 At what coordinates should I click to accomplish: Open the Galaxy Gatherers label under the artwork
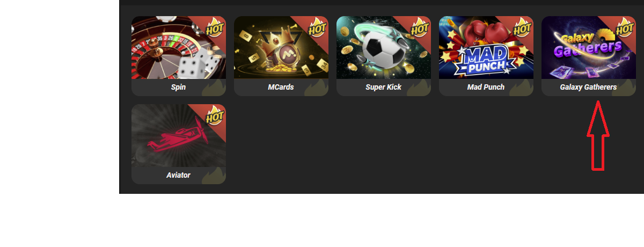(x=589, y=87)
